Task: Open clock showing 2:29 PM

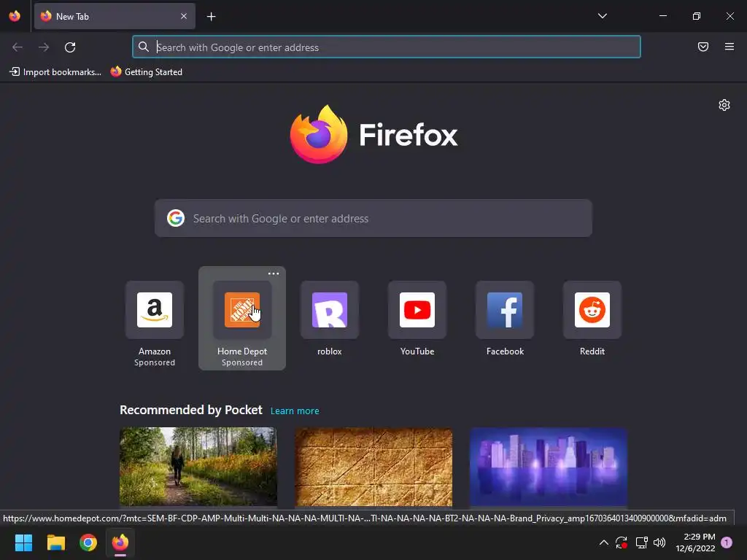Action: click(x=695, y=542)
